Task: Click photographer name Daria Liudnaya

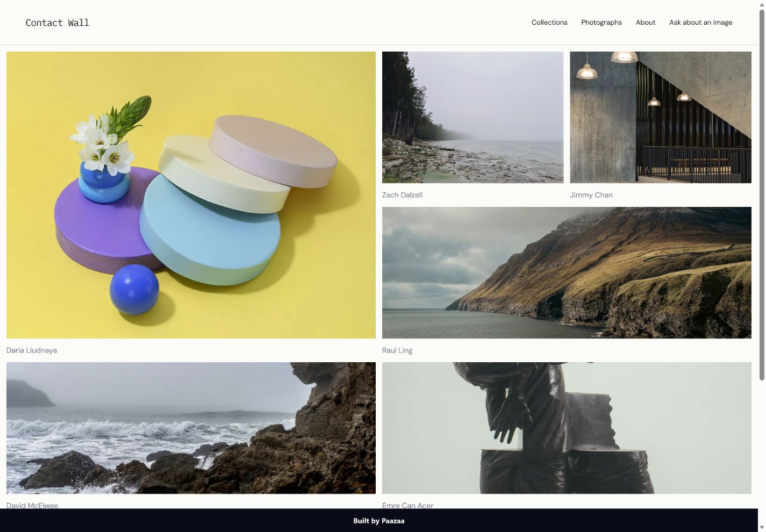Action: click(32, 350)
